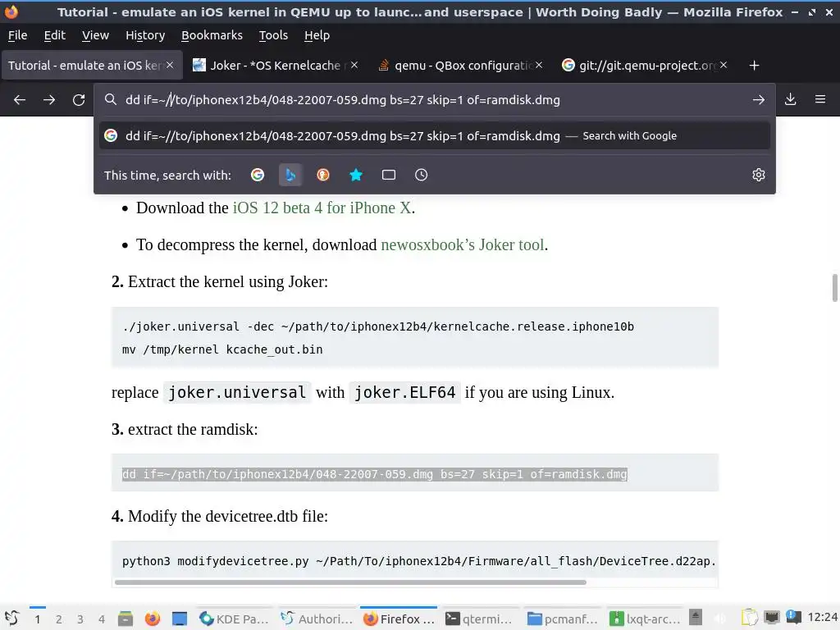Click the python3 modifydevicetree.py command line

coord(419,561)
